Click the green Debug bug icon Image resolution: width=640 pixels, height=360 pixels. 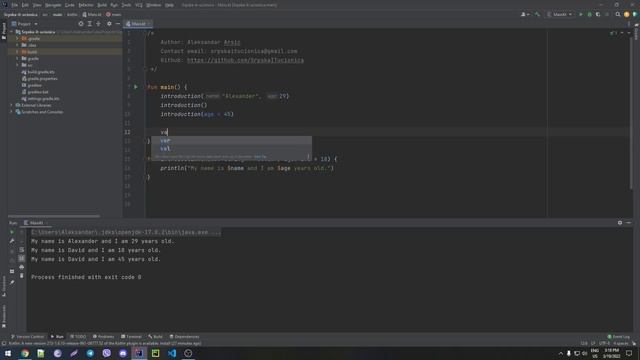[x=589, y=14]
